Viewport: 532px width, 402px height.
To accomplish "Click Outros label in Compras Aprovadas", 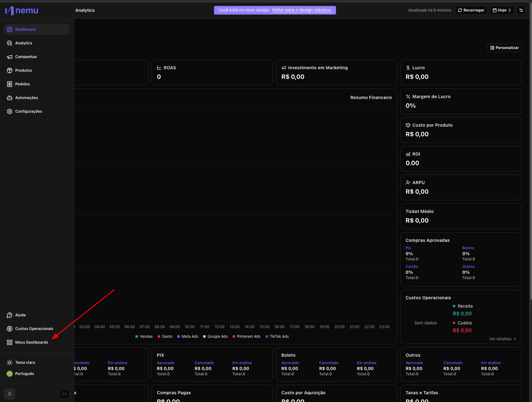I will click(468, 267).
